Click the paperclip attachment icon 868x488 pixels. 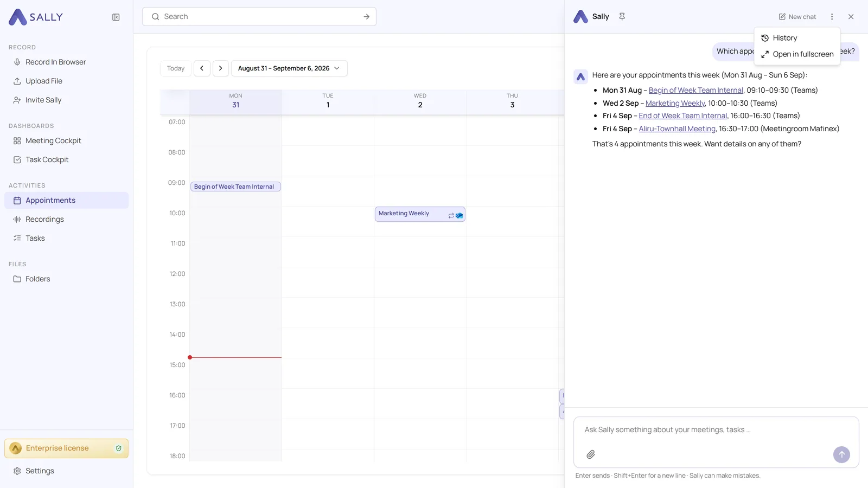point(591,454)
